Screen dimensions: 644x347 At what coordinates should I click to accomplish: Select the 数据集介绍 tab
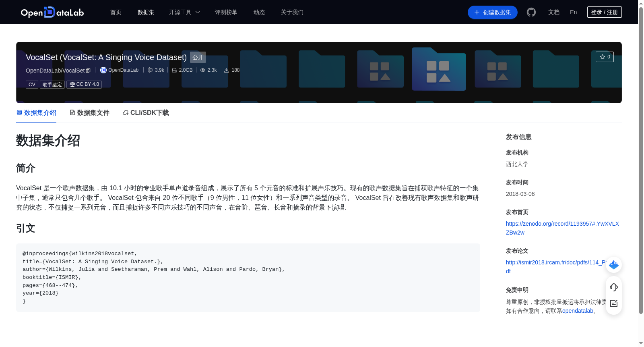pos(36,113)
